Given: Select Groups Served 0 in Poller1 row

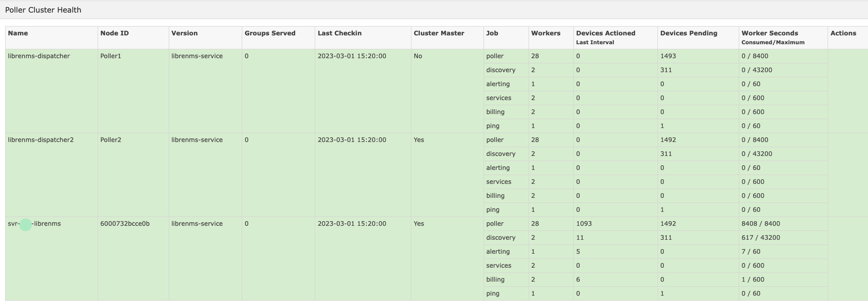Looking at the screenshot, I should point(247,56).
